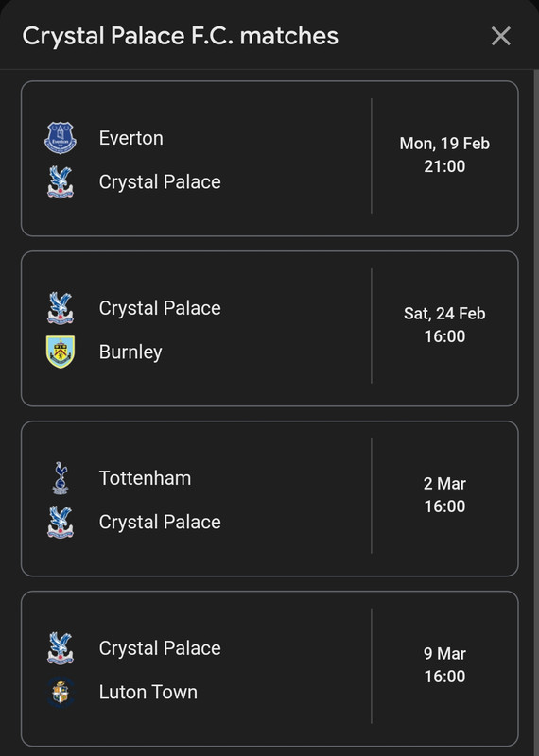539x756 pixels.
Task: Select the Luton Town team name
Action: [x=148, y=692]
